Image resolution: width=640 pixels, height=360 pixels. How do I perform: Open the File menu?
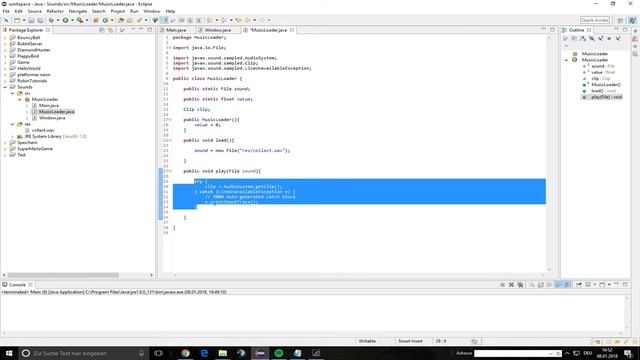(x=6, y=11)
